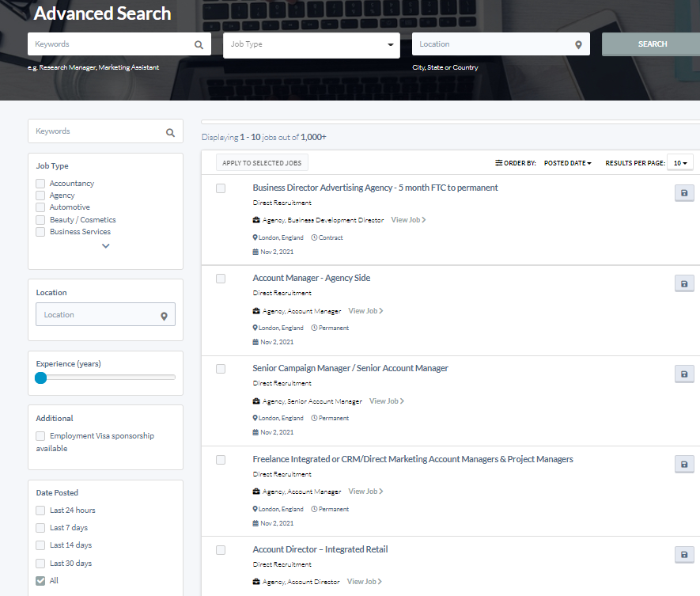The image size is (700, 596).
Task: Open View Job for Account Manager - Agency Side
Action: pos(365,311)
